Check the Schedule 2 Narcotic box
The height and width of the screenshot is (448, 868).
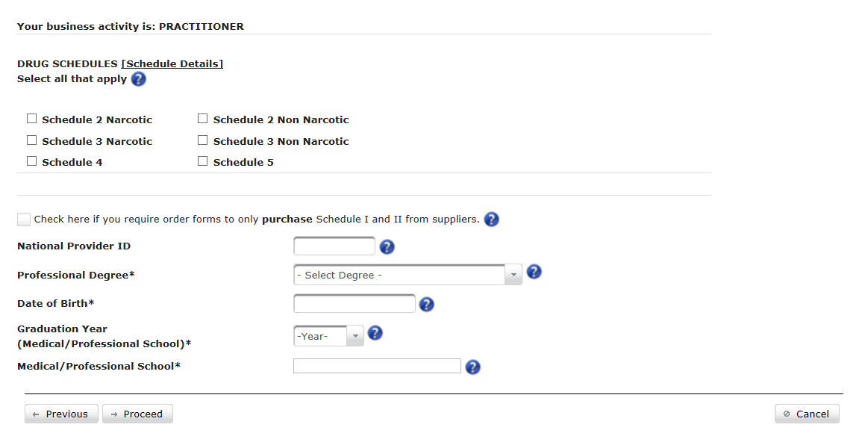[32, 119]
